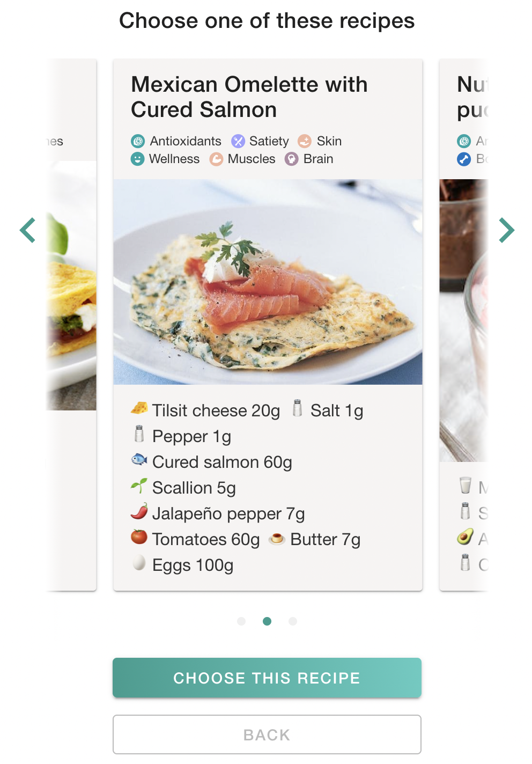Click the Muscles benefit icon
532x764 pixels.
tap(216, 159)
